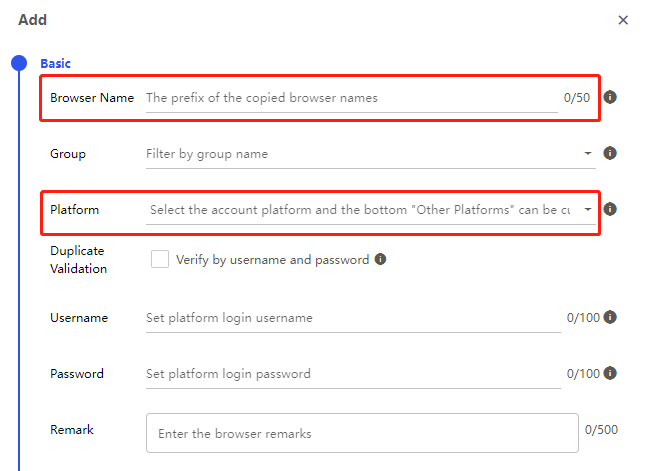Click the Remark text box
Screen dimensions: 653x471
point(361,434)
